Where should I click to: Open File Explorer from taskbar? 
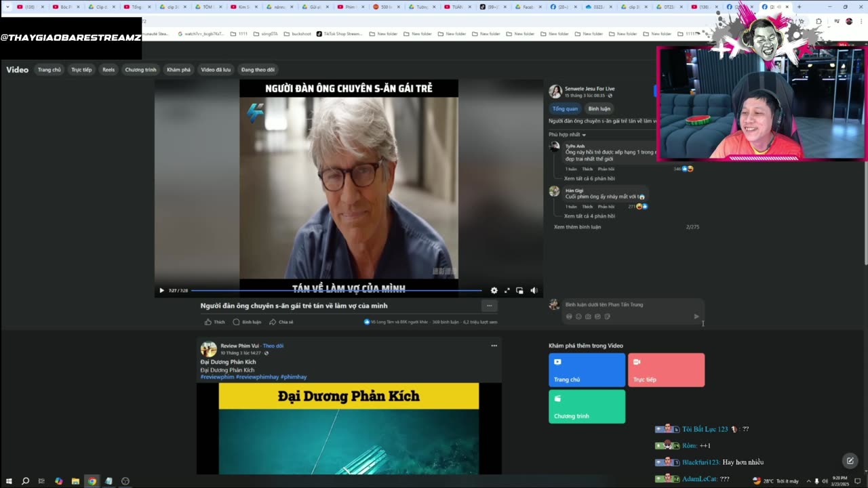pyautogui.click(x=75, y=481)
